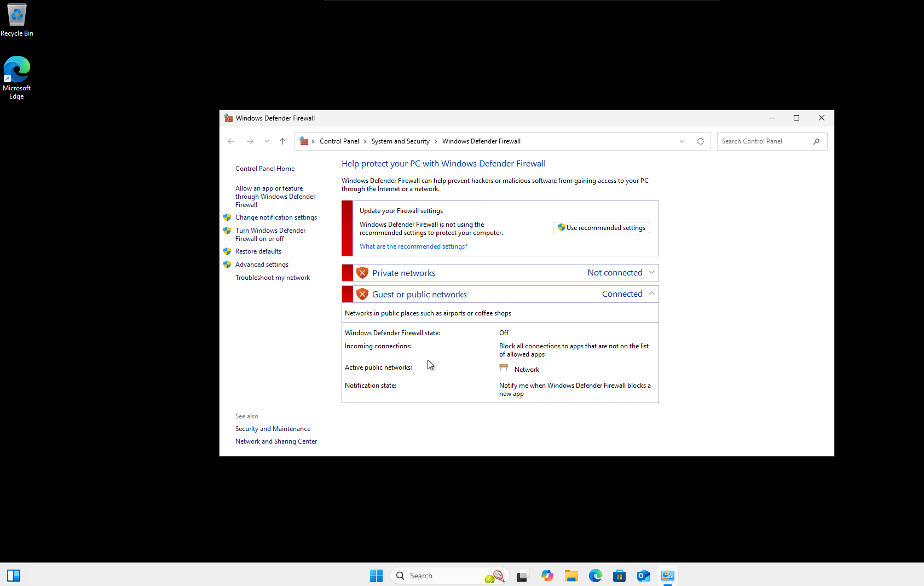Collapse the Guest or public networks chevron
The image size is (924, 586).
(x=651, y=294)
